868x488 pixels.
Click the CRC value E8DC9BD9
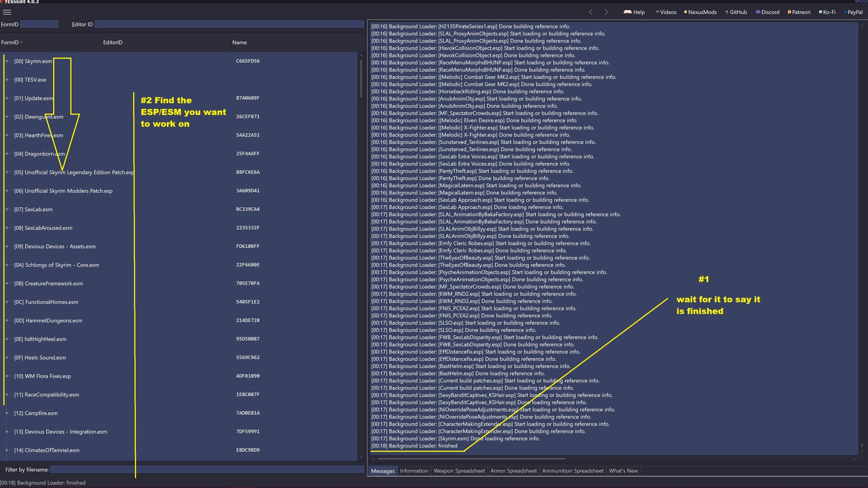pyautogui.click(x=248, y=450)
